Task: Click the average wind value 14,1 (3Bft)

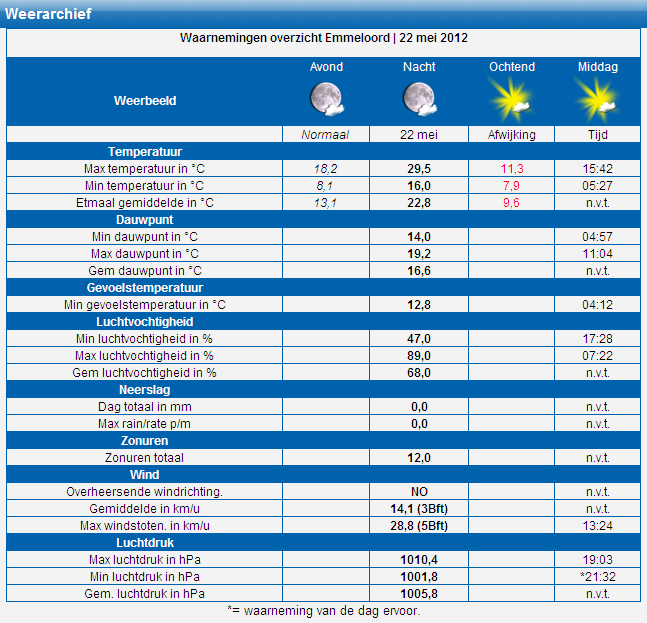Action: (x=419, y=509)
